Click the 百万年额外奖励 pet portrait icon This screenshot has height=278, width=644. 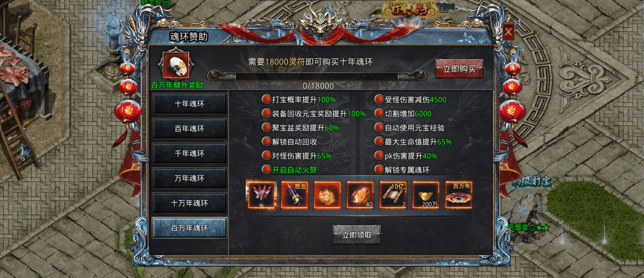176,65
